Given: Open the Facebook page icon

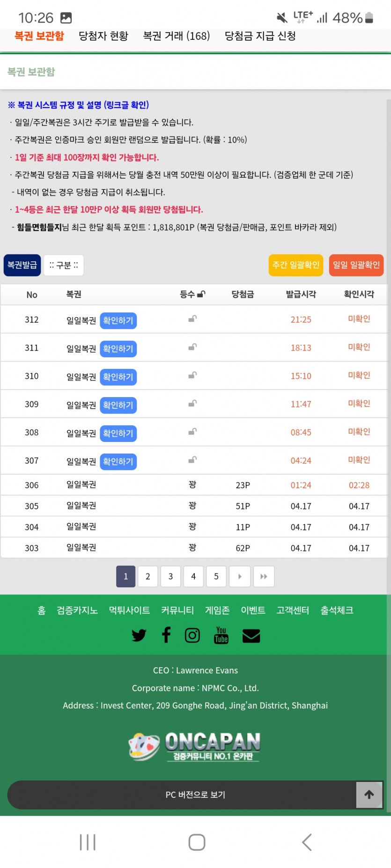Looking at the screenshot, I should click(166, 635).
